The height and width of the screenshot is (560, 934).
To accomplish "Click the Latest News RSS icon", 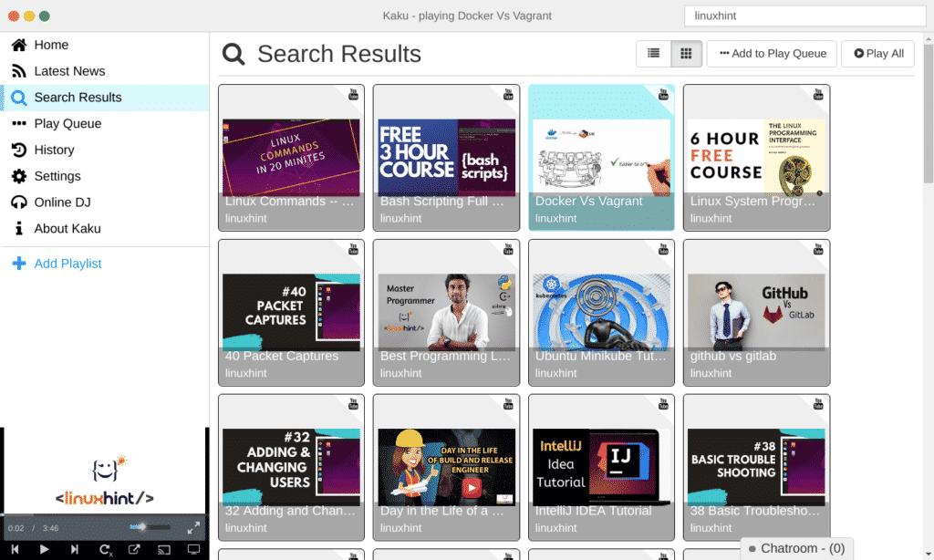I will (19, 71).
